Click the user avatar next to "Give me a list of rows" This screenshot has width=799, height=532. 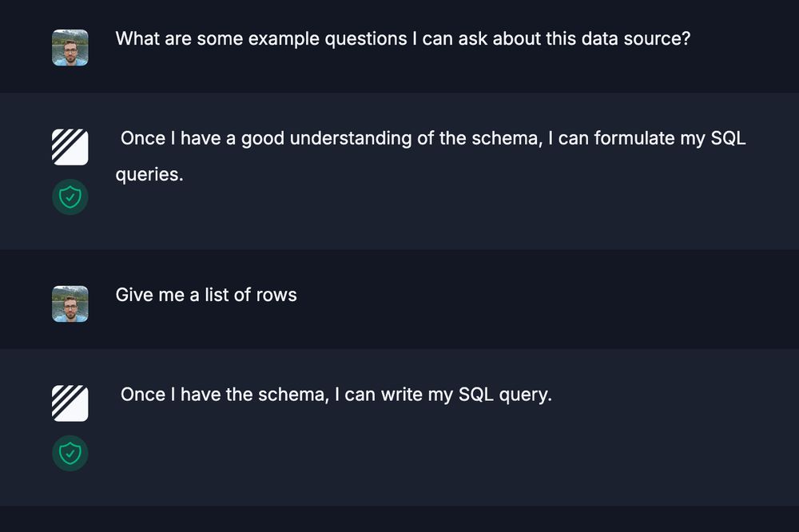[x=70, y=304]
